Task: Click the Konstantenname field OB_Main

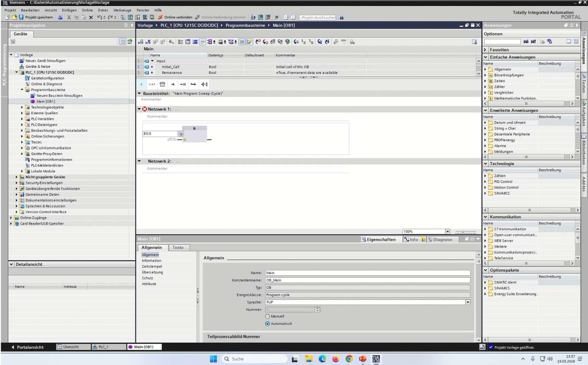Action: (x=367, y=280)
